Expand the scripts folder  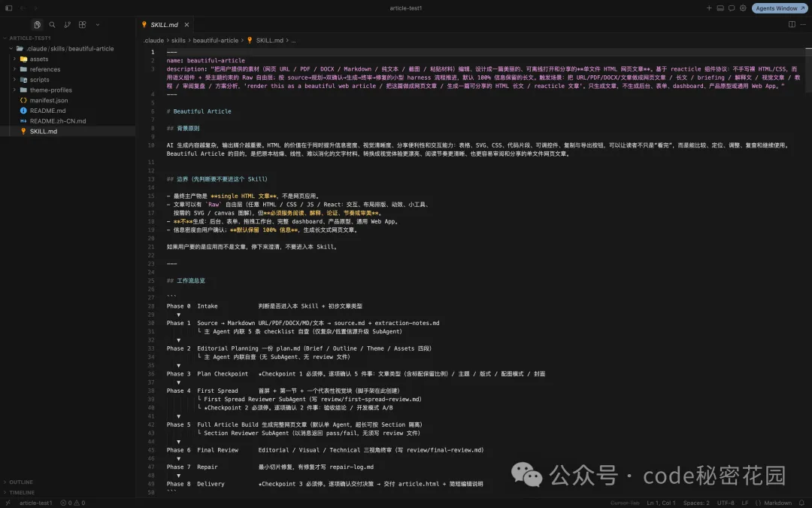(14, 80)
